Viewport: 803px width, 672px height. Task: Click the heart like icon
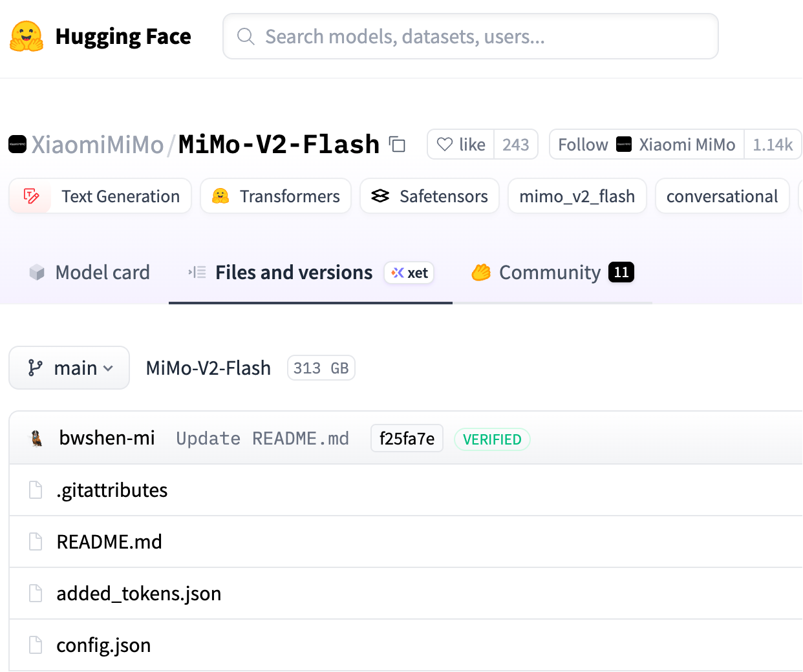(445, 144)
